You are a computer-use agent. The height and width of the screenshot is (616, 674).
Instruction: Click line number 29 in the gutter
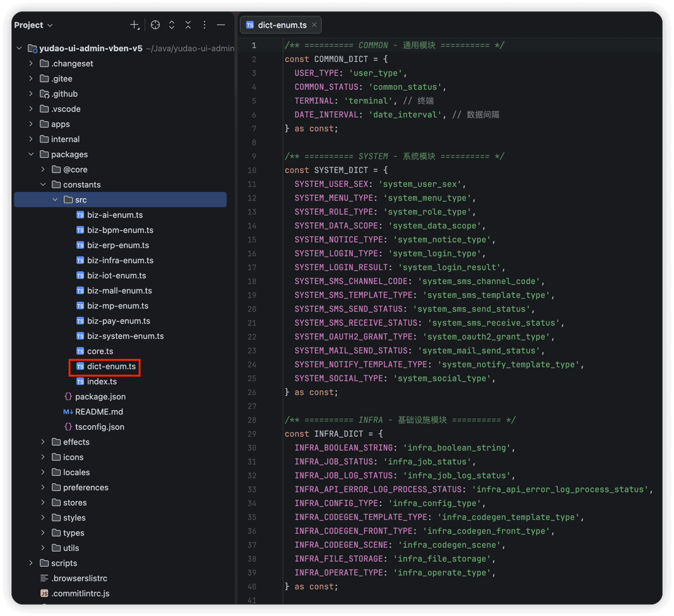pos(252,434)
